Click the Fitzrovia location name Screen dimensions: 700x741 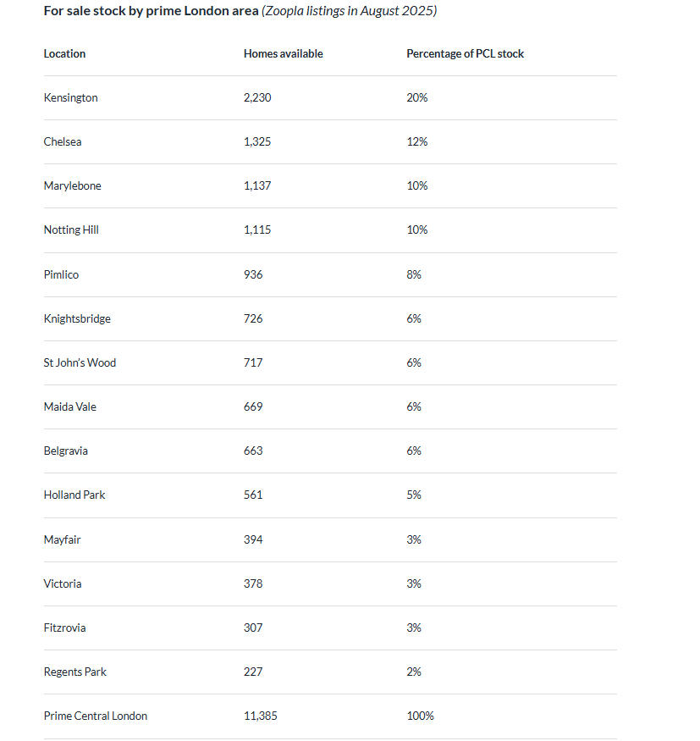click(x=64, y=628)
